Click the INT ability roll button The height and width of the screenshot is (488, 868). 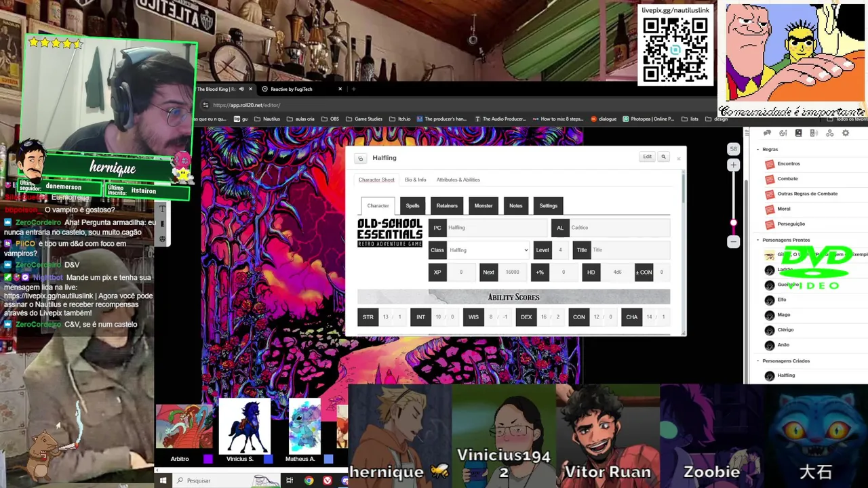tap(420, 317)
